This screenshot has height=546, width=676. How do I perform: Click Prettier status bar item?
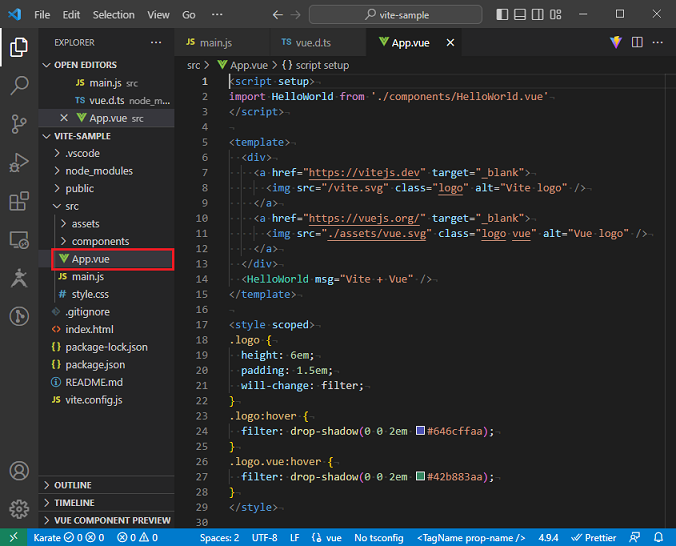click(x=594, y=538)
